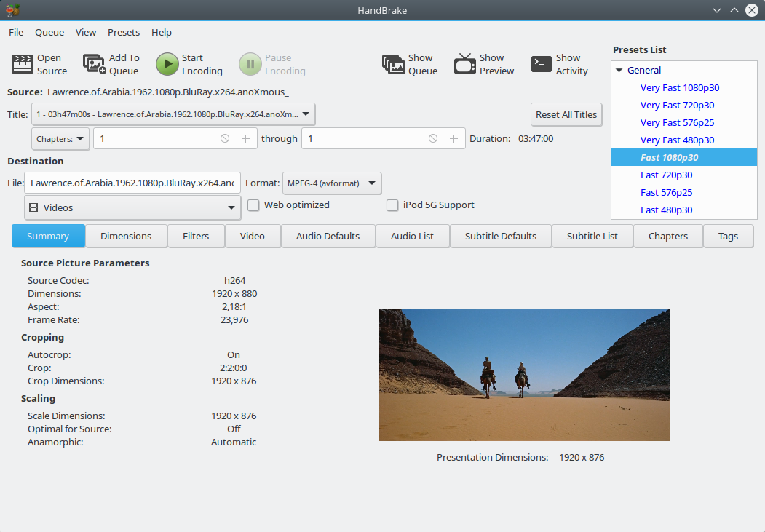Switch to the Tags tab
The image size is (765, 532).
click(x=729, y=236)
